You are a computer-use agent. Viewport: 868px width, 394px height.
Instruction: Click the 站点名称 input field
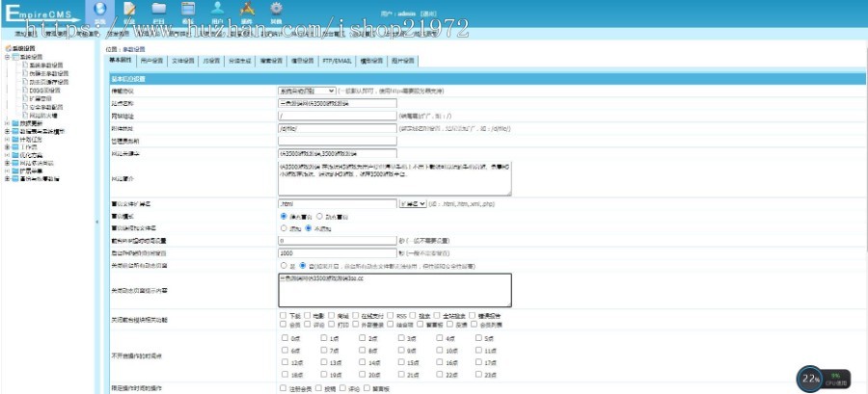click(x=338, y=103)
